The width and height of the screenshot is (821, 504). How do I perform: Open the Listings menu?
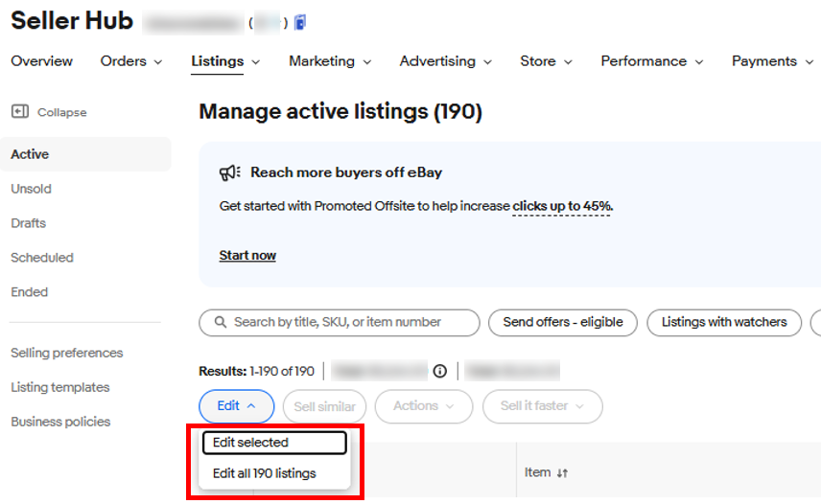coord(225,61)
